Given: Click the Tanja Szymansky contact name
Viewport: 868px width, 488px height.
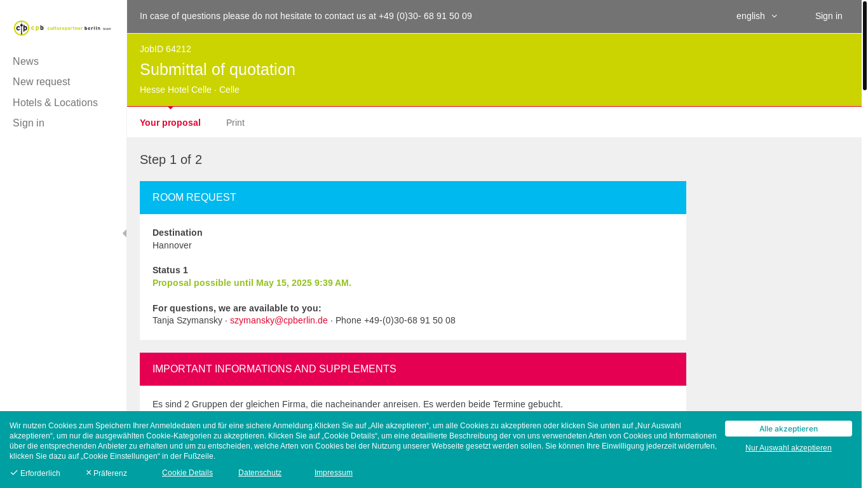Looking at the screenshot, I should [187, 320].
